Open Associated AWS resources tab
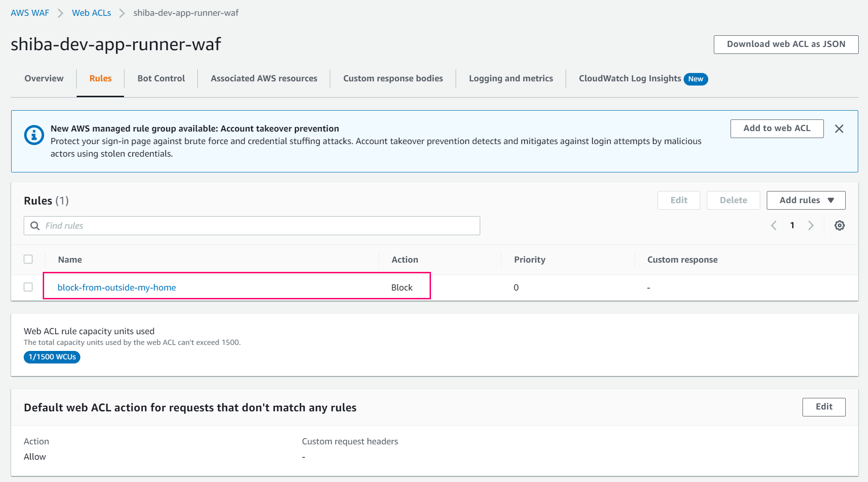868x482 pixels. click(x=264, y=79)
